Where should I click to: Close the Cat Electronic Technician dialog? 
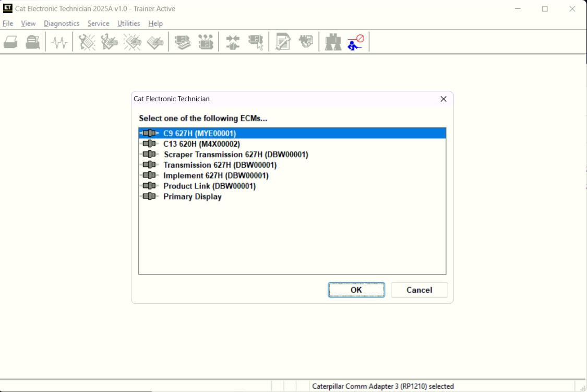coord(443,99)
